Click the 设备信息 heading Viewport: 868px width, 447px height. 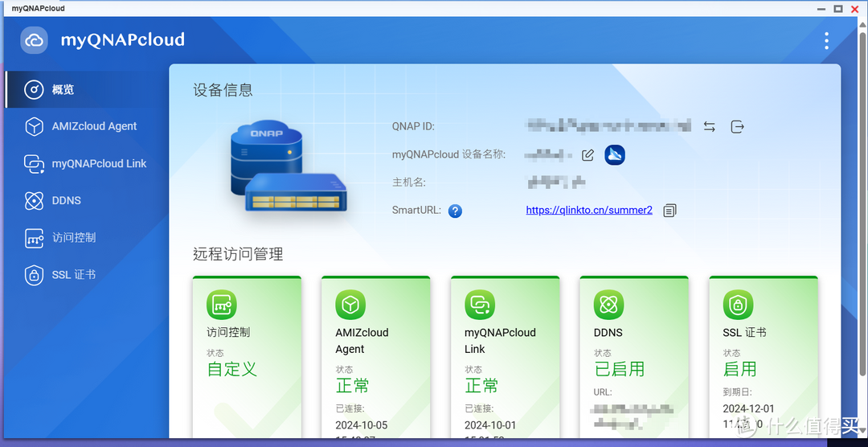click(223, 90)
